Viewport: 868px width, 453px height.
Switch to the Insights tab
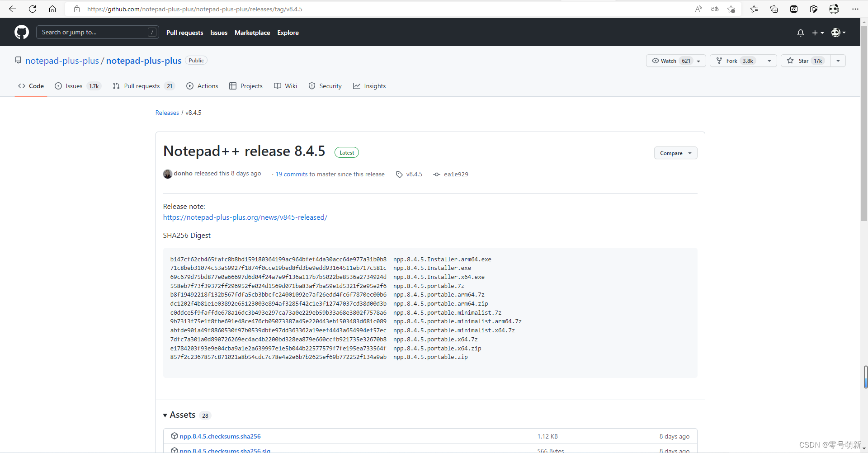click(x=369, y=86)
